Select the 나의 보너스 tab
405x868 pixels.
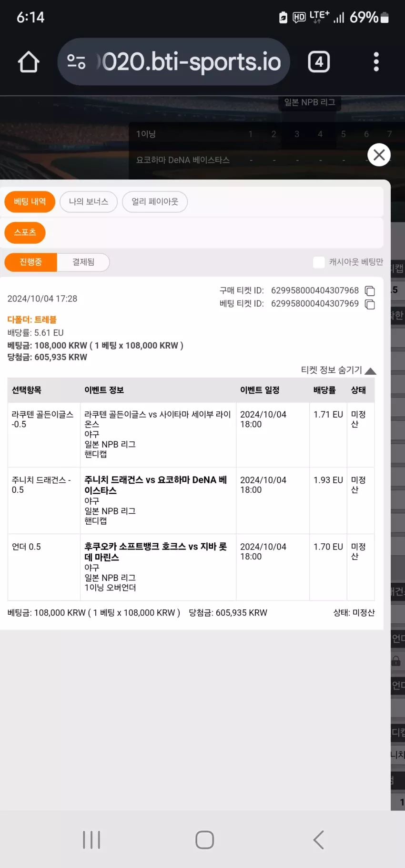[89, 202]
